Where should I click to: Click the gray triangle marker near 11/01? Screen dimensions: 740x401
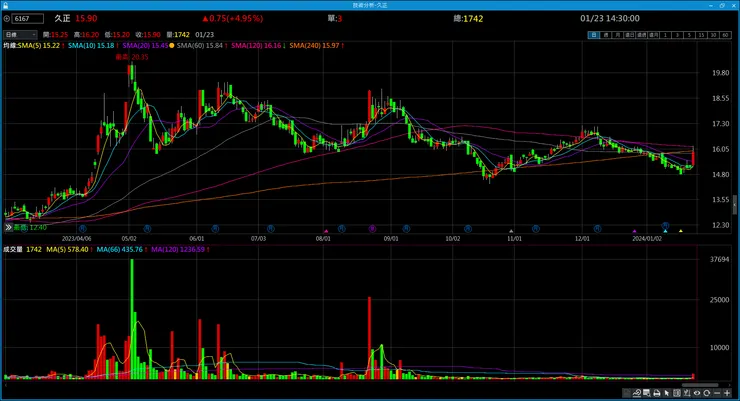click(511, 231)
